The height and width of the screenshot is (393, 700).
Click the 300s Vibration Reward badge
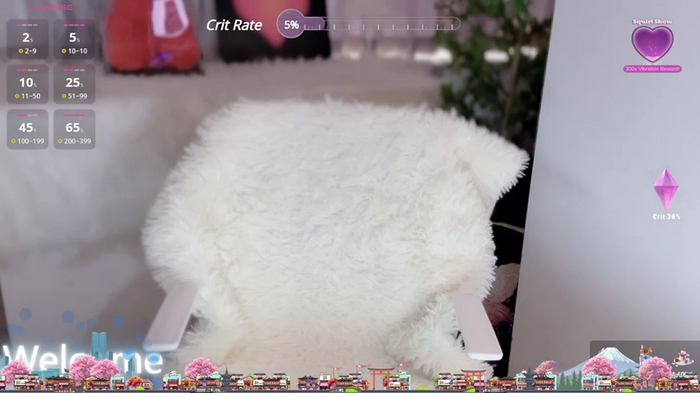click(x=652, y=69)
